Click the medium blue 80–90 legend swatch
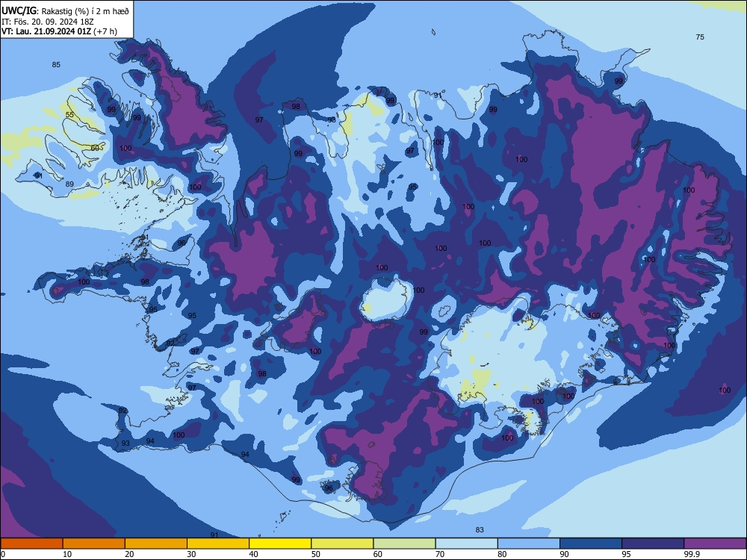The image size is (747, 560). click(529, 544)
